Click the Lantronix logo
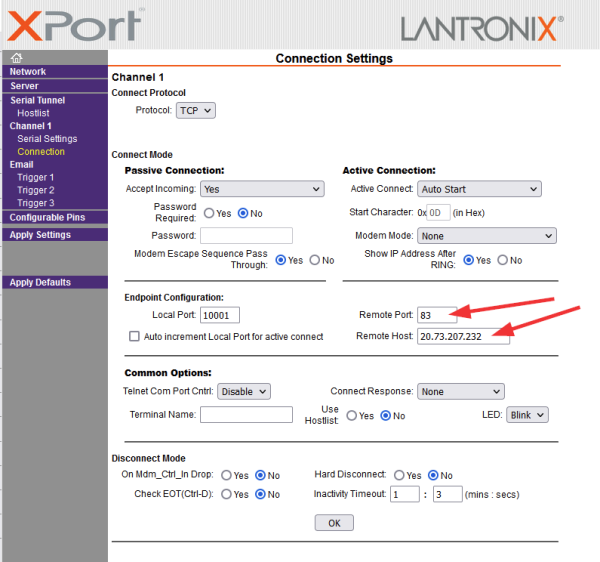This screenshot has height=562, width=600. (x=482, y=29)
